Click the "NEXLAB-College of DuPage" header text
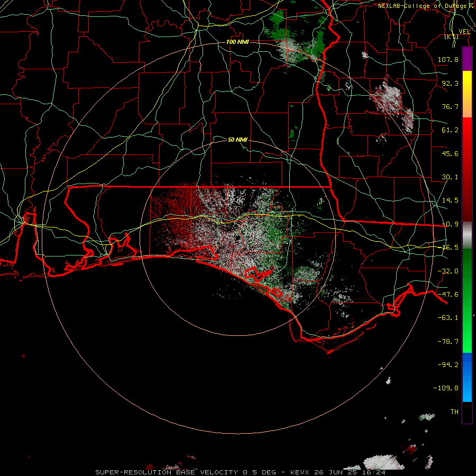The width and height of the screenshot is (476, 476). coord(423,6)
